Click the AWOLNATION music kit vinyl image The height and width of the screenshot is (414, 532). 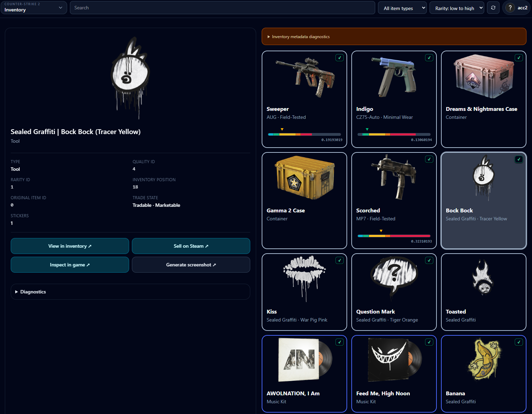(305, 360)
